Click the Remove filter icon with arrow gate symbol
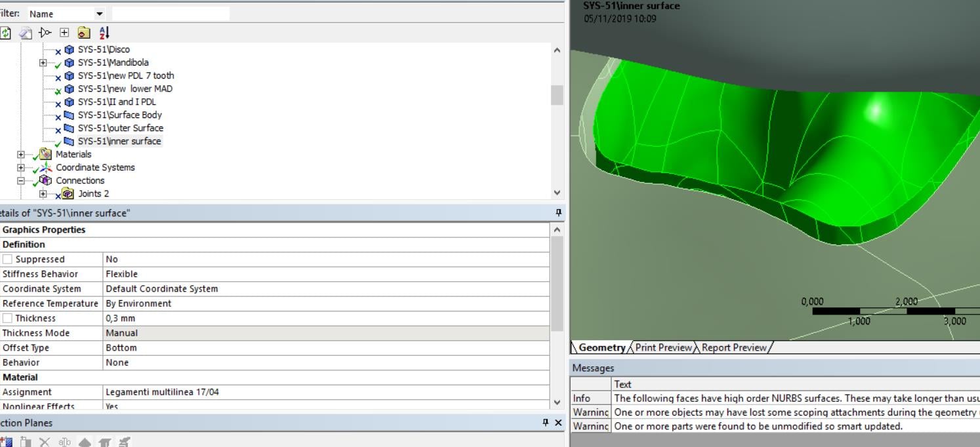Image resolution: width=980 pixels, height=447 pixels. 45,32
